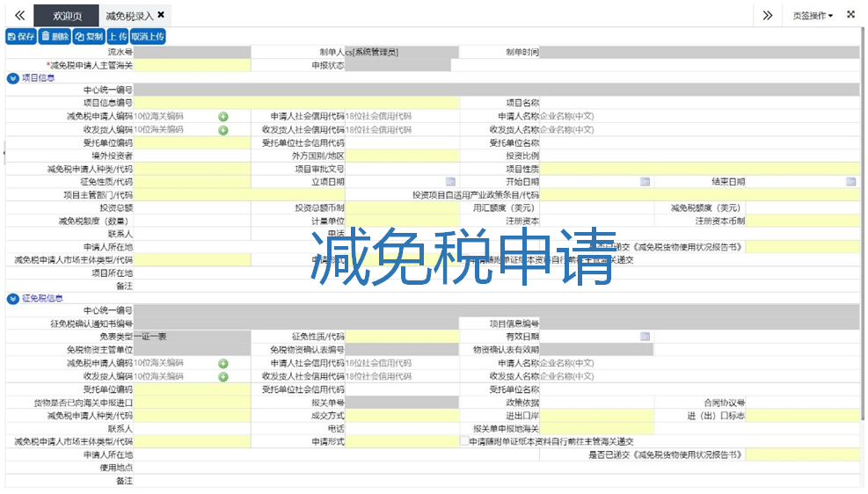Open 是否已递交《减免税货物使用状况报告书》 field in 征免税信息
Image resolution: width=868 pixels, height=494 pixels.
pyautogui.click(x=803, y=454)
